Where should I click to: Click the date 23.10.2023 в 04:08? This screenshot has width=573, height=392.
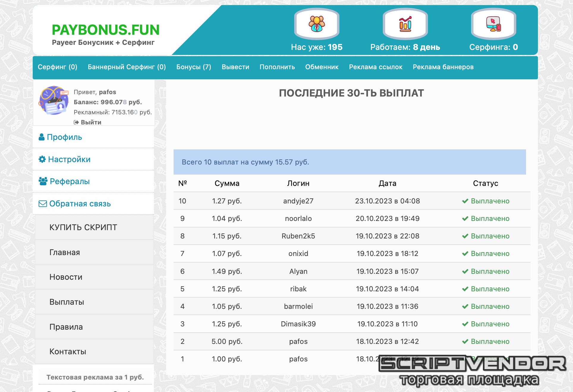coord(388,201)
